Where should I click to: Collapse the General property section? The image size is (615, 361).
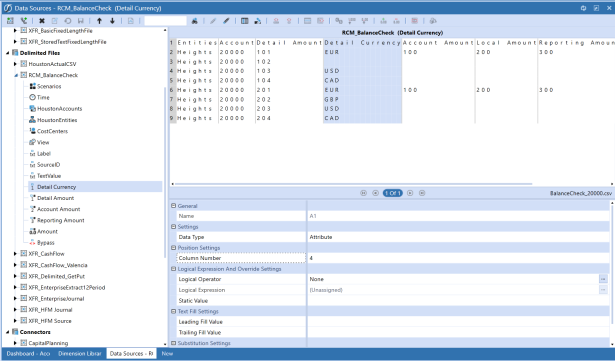[x=173, y=206]
